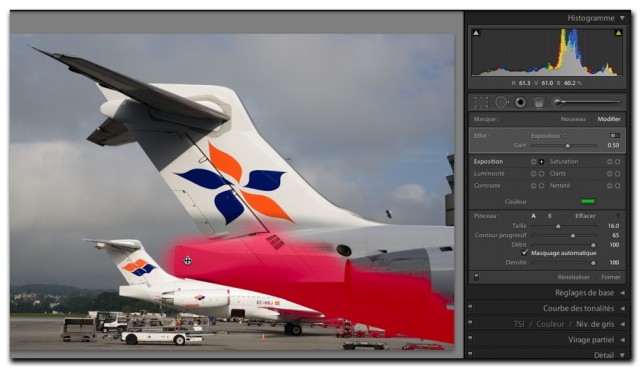Select the Spot removal tool
641x368 pixels.
point(501,102)
